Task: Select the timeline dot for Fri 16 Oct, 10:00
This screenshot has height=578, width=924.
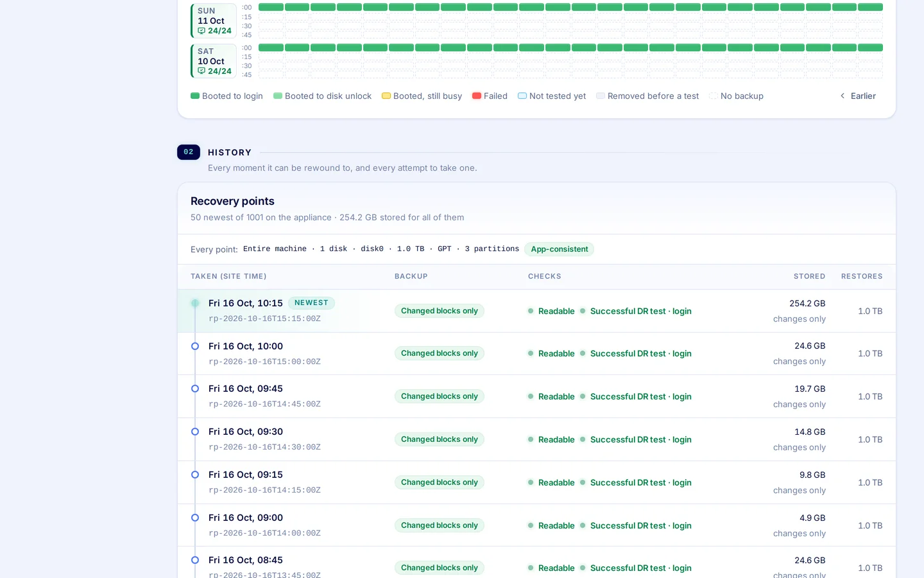Action: [195, 346]
